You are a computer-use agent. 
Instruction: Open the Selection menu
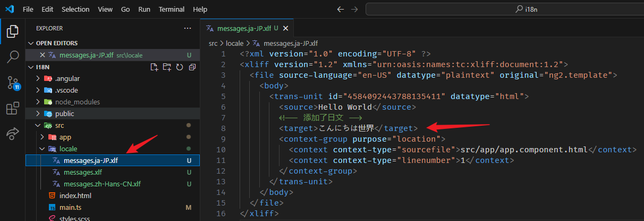[x=75, y=10]
